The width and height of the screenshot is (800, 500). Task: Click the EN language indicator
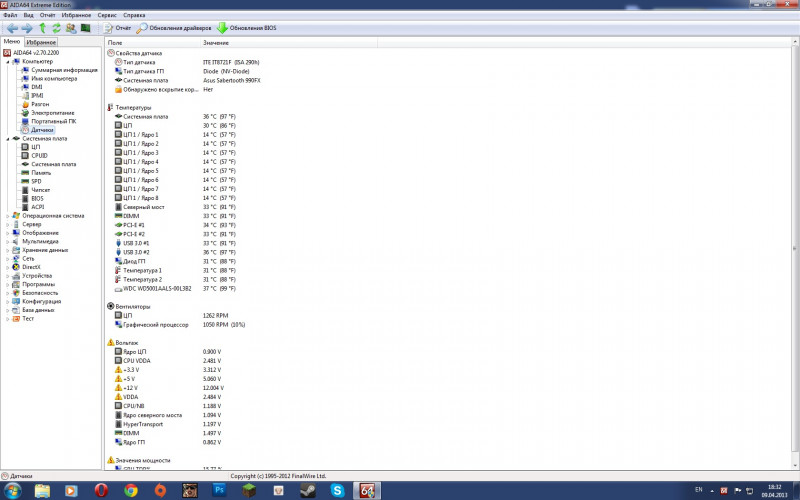(x=698, y=490)
